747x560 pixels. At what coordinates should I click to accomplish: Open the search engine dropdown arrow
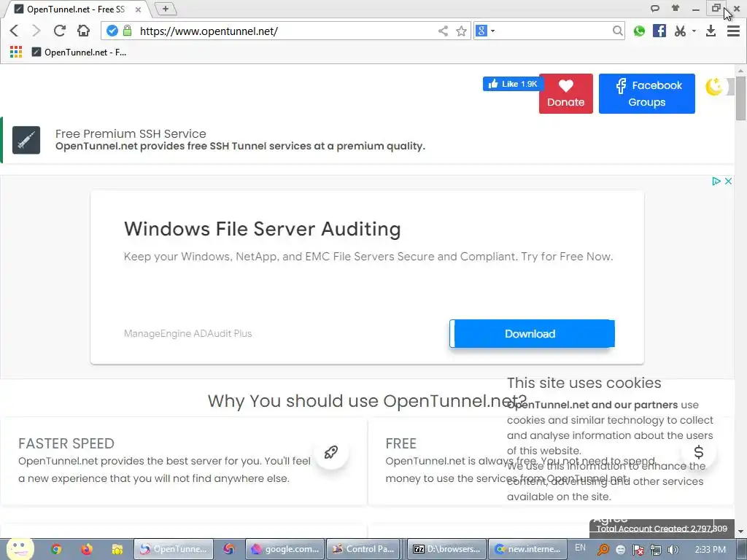point(492,31)
